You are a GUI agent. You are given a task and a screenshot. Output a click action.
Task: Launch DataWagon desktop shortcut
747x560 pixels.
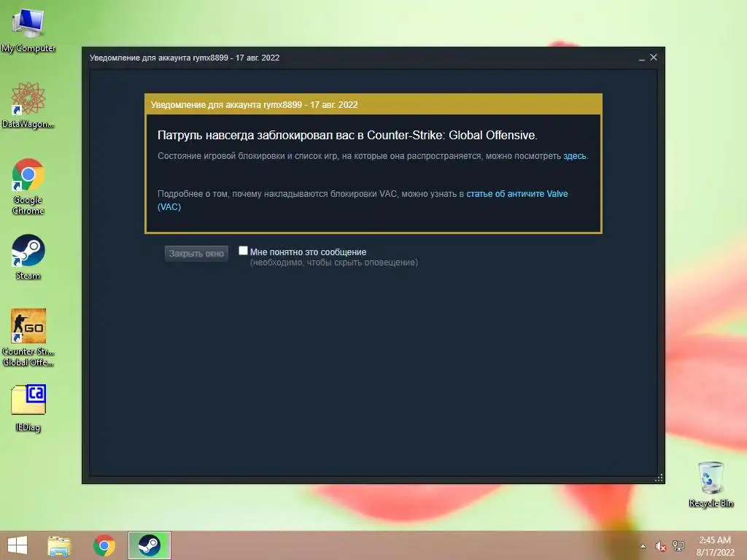pos(28,105)
